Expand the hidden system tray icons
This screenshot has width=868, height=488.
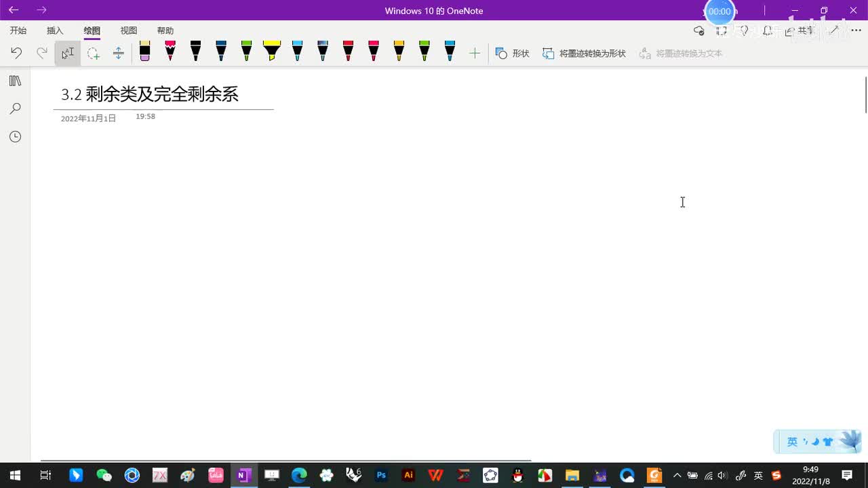(677, 475)
